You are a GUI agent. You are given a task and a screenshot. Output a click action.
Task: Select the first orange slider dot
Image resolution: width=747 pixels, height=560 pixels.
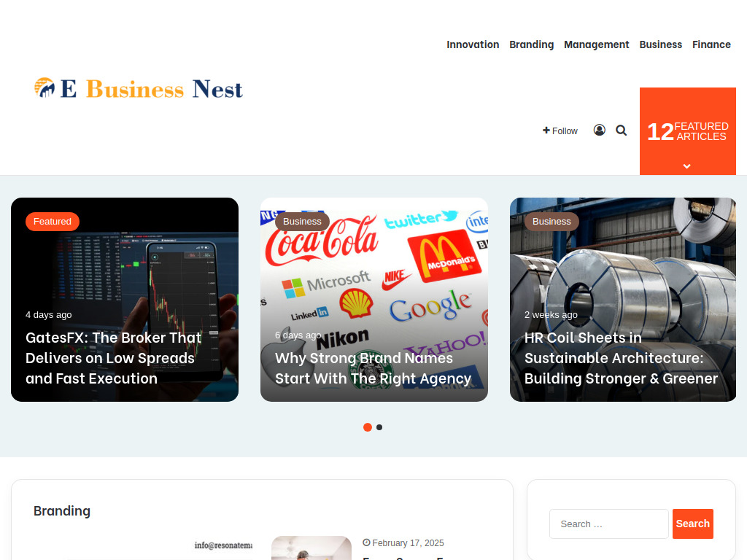(368, 427)
